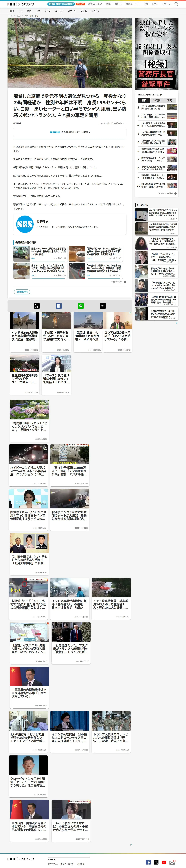The height and width of the screenshot is (868, 186).
Task: Select スポーツ category in sub navigation
Action: click(x=72, y=11)
